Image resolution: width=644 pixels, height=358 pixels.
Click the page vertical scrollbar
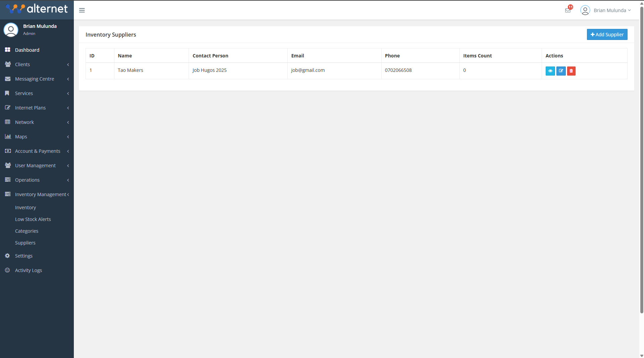coord(641,161)
